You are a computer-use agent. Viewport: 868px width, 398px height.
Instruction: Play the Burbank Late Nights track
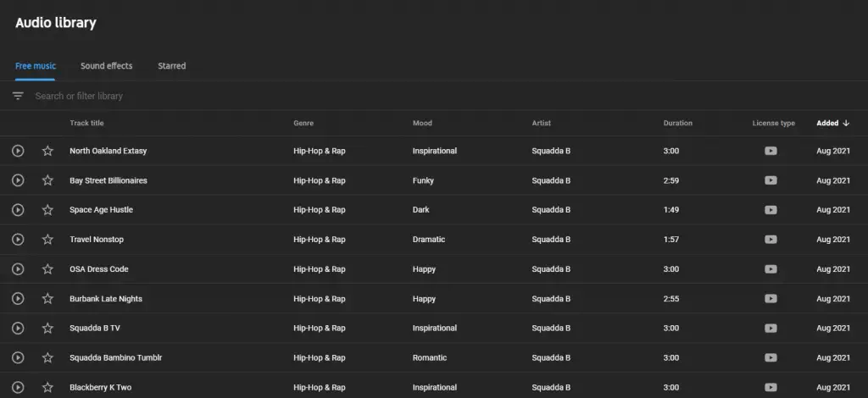18,298
